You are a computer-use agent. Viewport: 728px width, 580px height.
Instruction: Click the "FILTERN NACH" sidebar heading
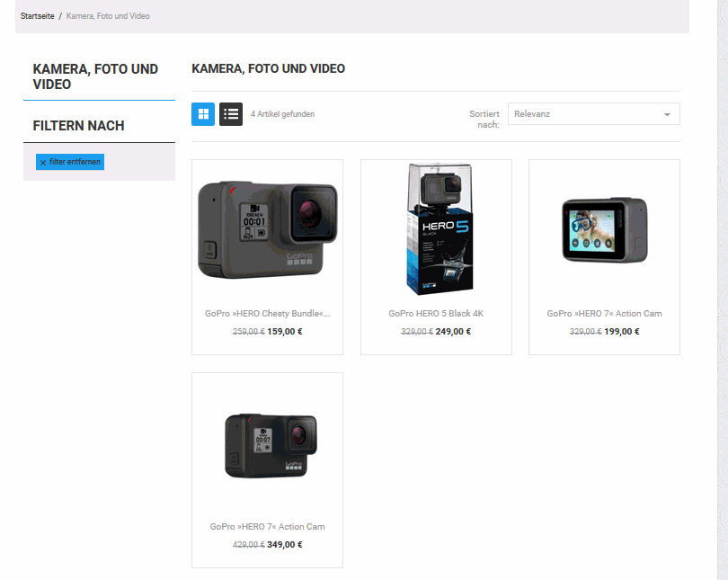78,126
